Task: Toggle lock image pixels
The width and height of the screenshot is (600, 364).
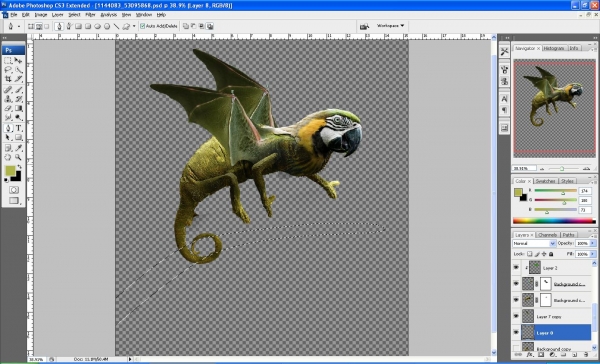Action: 537,254
